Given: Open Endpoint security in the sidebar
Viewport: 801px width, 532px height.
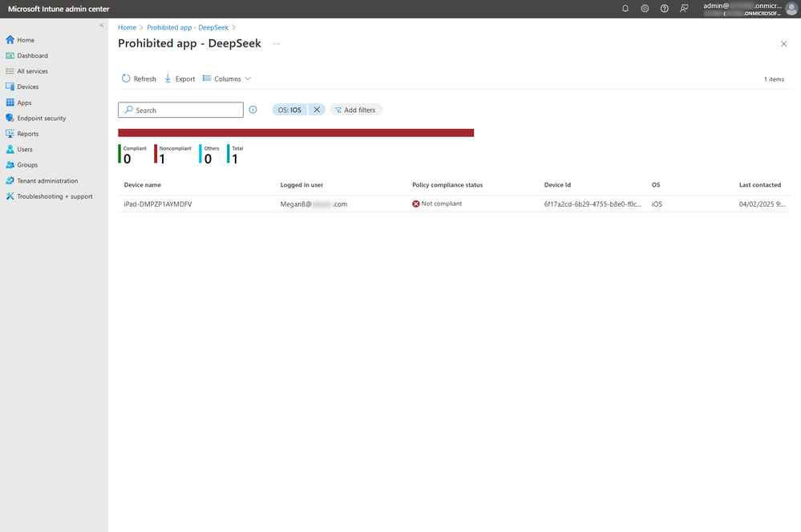Looking at the screenshot, I should click(x=36, y=118).
